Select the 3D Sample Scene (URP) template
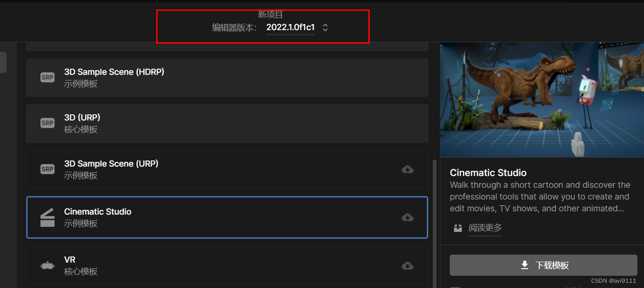 pyautogui.click(x=227, y=169)
